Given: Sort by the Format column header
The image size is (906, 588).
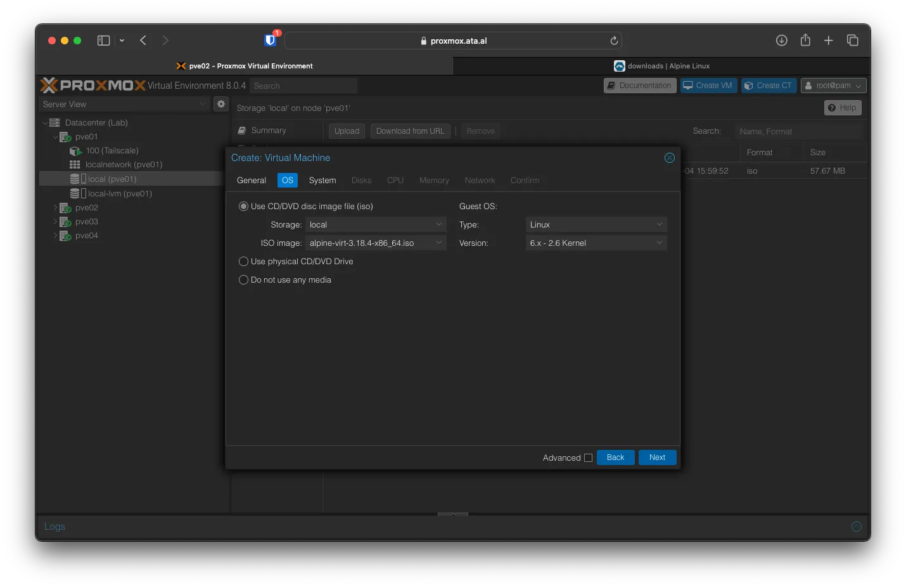Looking at the screenshot, I should click(x=771, y=153).
